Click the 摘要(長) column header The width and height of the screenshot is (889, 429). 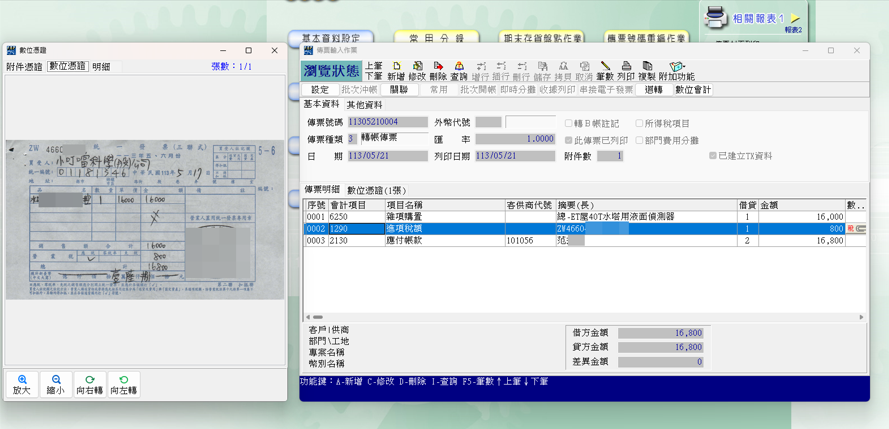point(646,205)
